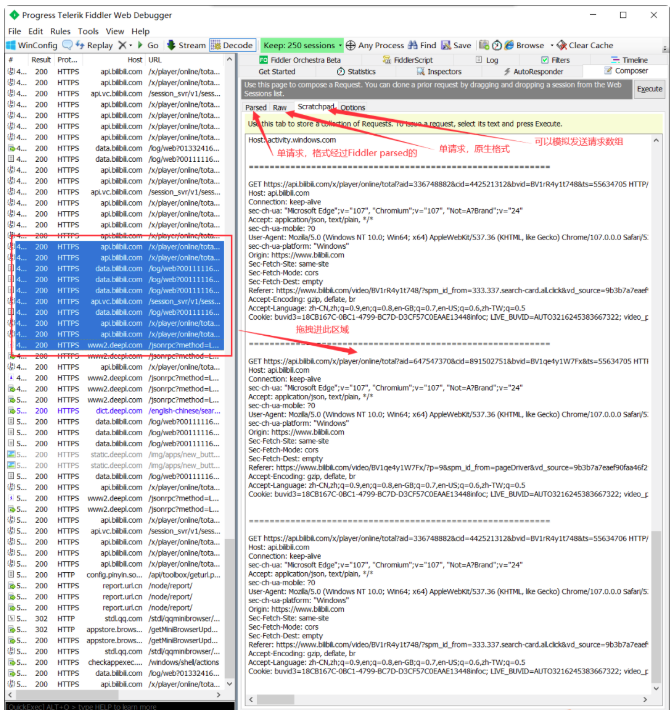Switch to the FiddlerScript tab
The width and height of the screenshot is (670, 710).
click(407, 60)
